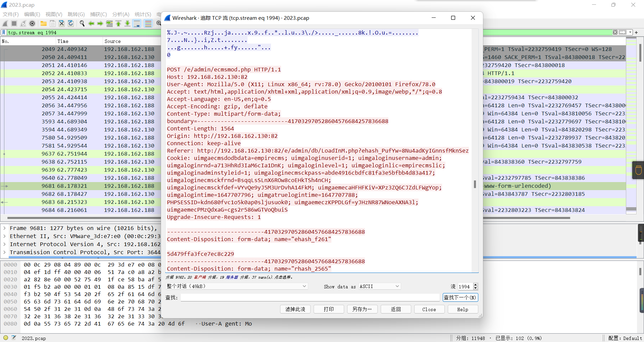Sort by the No. column header

28,41
